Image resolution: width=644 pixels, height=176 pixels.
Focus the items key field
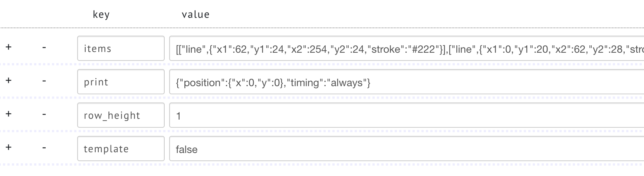point(121,48)
